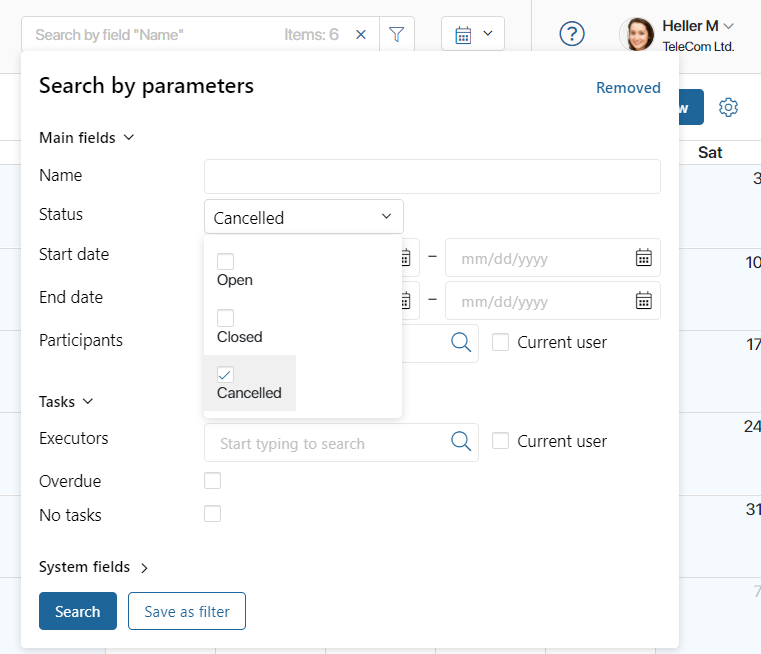Uncheck the Cancelled status option
This screenshot has height=654, width=761.
coord(225,375)
